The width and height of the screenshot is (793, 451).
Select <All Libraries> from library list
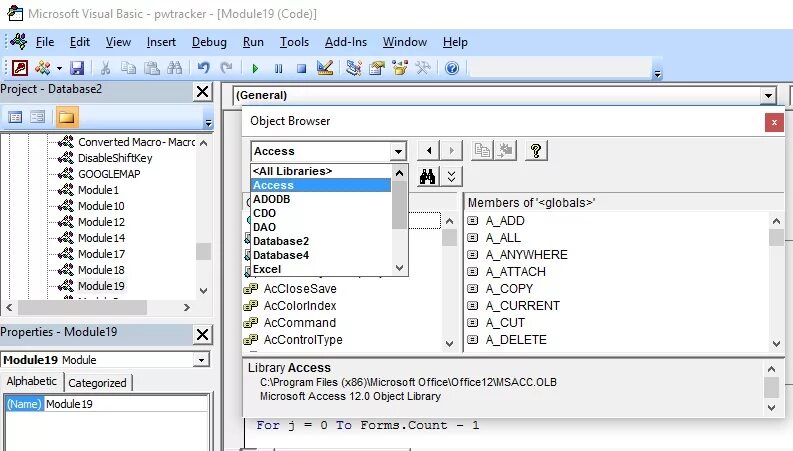point(321,171)
